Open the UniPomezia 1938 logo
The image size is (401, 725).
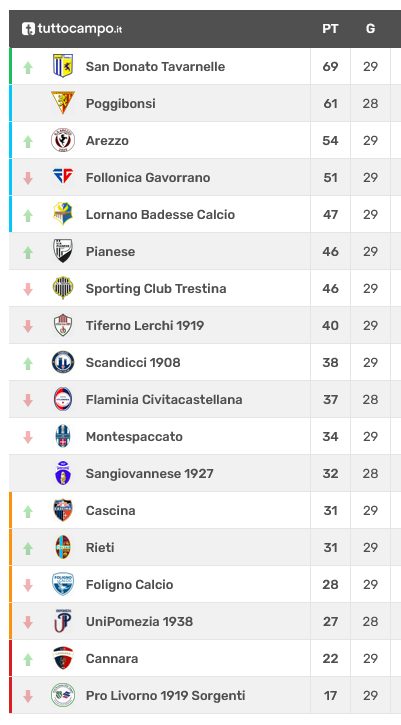(x=63, y=621)
